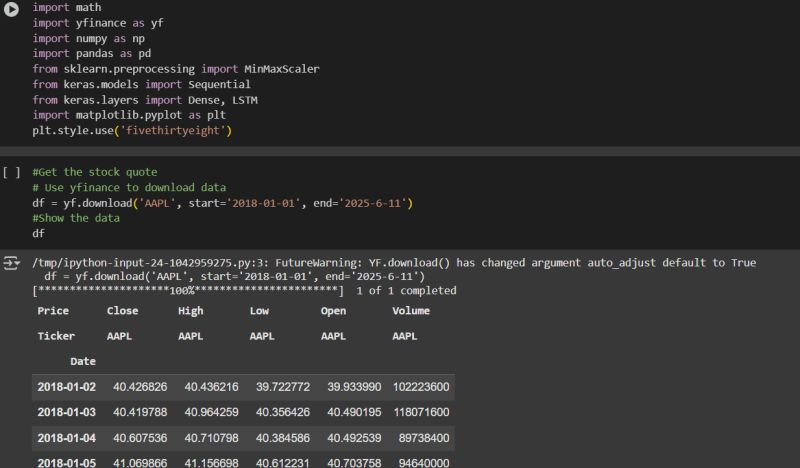Select the 2018-01-02 row label
The height and width of the screenshot is (468, 800).
tap(67, 386)
